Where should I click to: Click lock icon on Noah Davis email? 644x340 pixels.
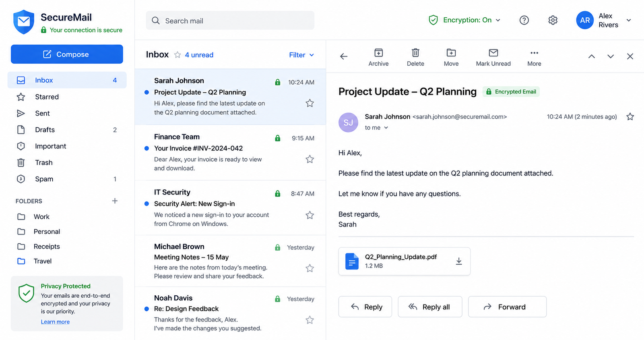click(x=277, y=299)
